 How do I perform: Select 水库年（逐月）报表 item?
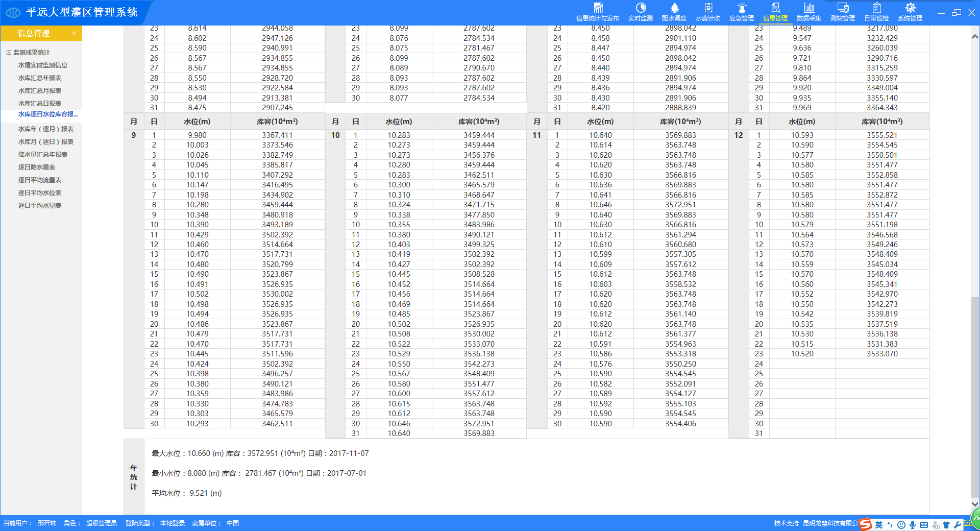tap(46, 129)
